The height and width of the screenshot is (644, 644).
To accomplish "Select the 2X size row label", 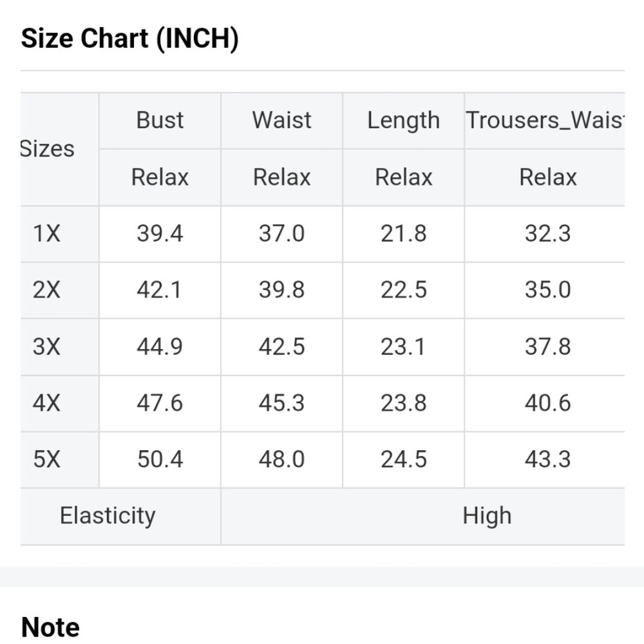I will (46, 290).
